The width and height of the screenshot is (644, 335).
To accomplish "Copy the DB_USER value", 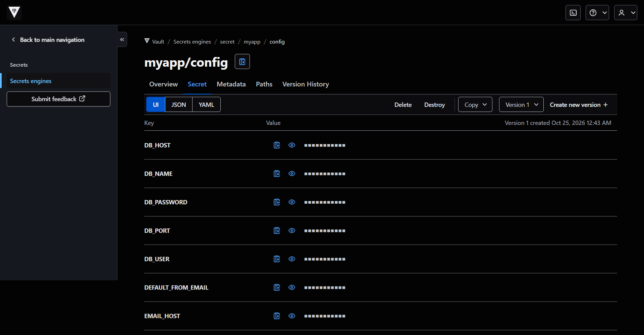I will click(x=277, y=259).
